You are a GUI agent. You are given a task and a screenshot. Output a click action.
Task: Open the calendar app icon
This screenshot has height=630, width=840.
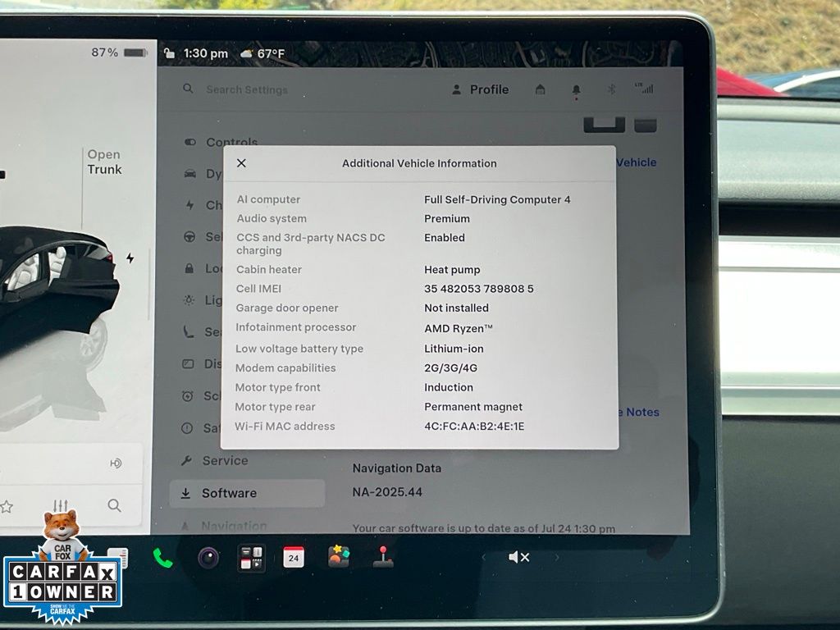point(294,557)
